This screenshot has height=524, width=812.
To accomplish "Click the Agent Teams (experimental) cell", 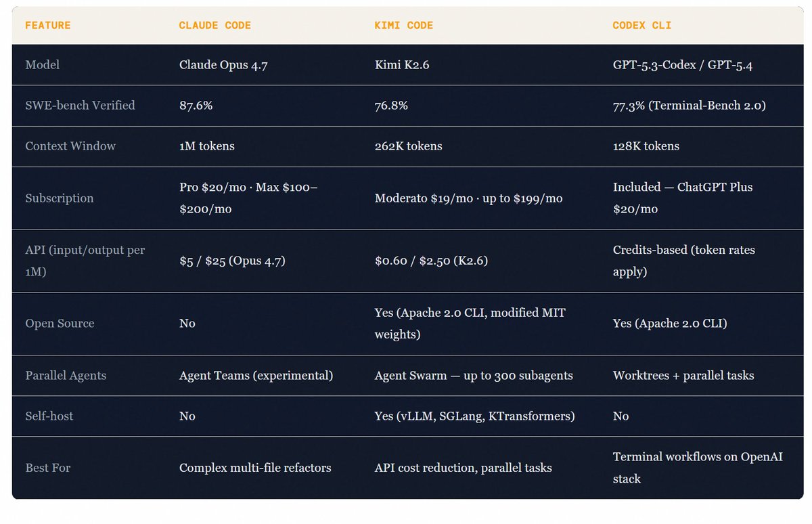I will coord(256,375).
